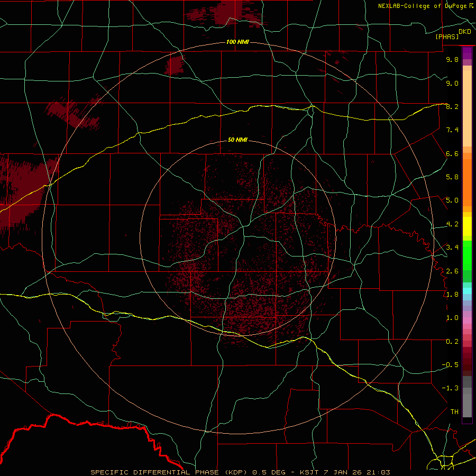
Task: Pick the cyan band on the color scale
Action: pyautogui.click(x=467, y=291)
